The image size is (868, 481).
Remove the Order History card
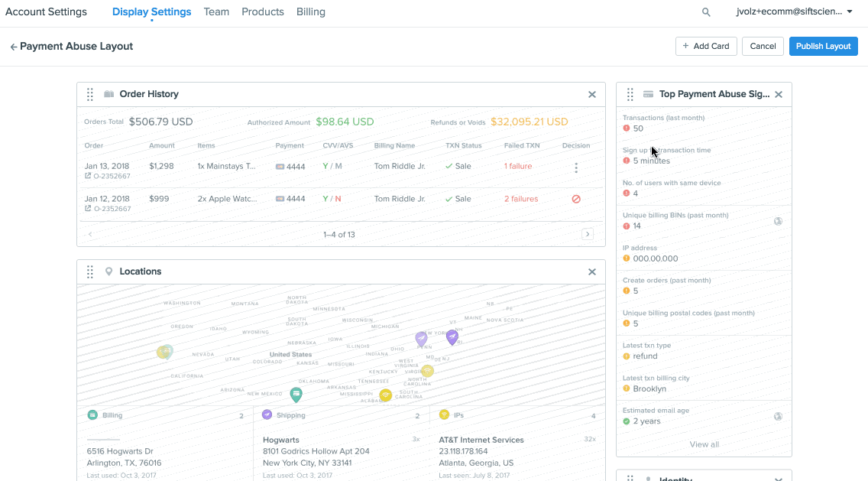pyautogui.click(x=591, y=94)
